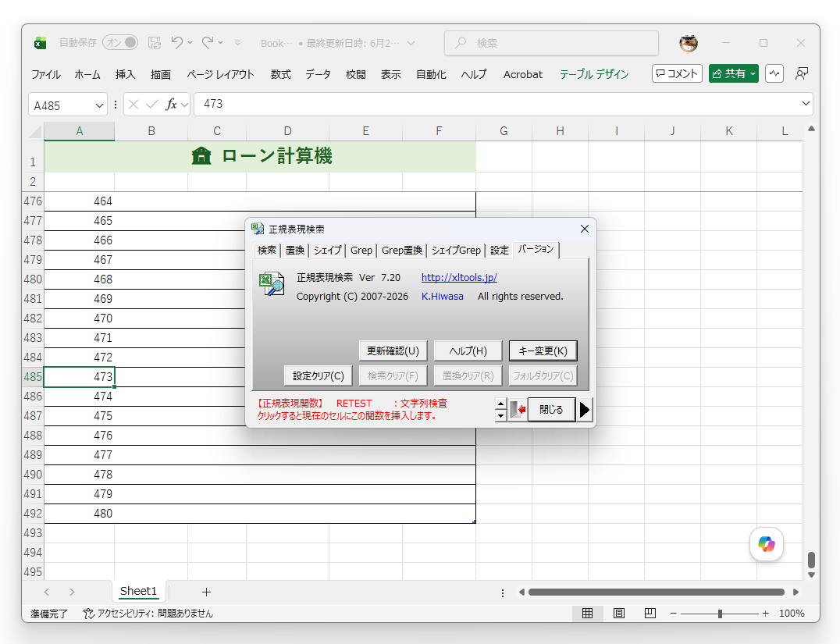Image resolution: width=840 pixels, height=644 pixels.
Task: Open the Redo history dropdown
Action: point(221,42)
